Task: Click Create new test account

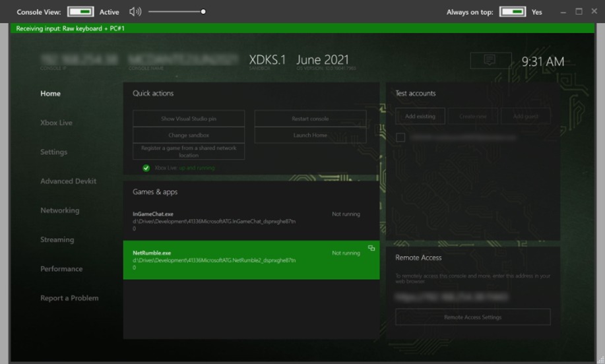Action: (x=472, y=116)
